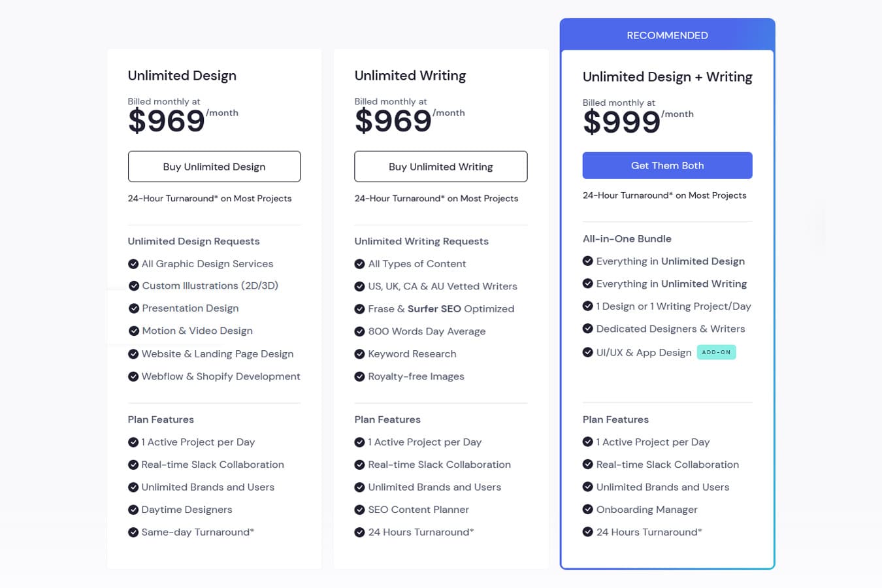This screenshot has height=588, width=882.
Task: Click check icon beside UI/UX & App Design
Action: click(588, 352)
